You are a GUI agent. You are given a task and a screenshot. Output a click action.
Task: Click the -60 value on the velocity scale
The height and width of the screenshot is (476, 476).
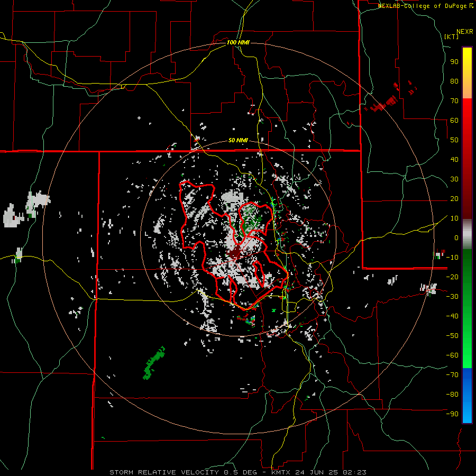[452, 355]
